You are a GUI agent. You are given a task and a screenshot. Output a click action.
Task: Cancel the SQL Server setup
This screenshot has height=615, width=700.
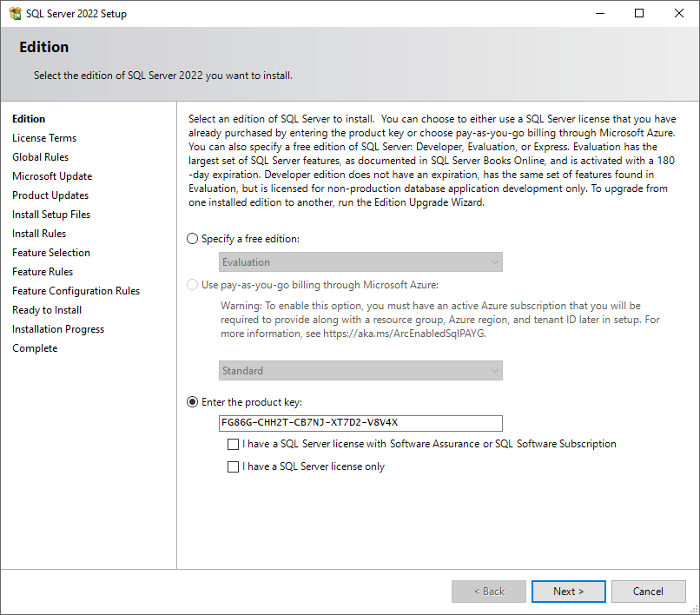point(648,591)
